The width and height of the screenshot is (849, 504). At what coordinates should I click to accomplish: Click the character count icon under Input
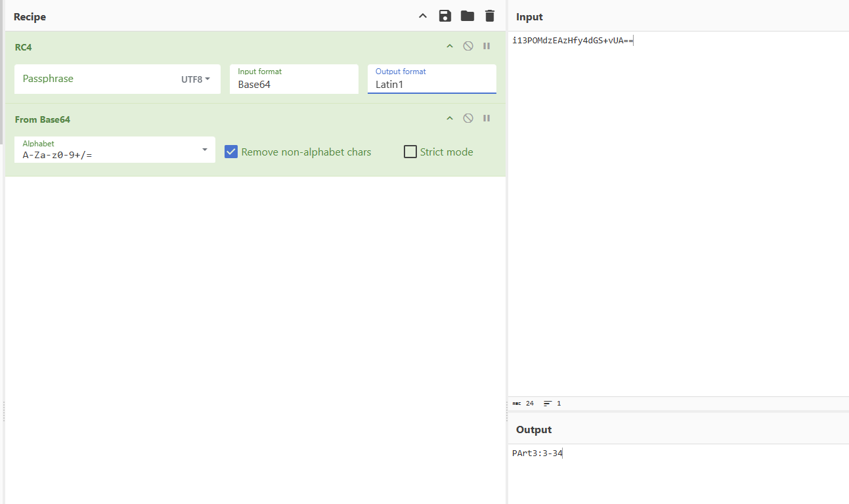(517, 404)
